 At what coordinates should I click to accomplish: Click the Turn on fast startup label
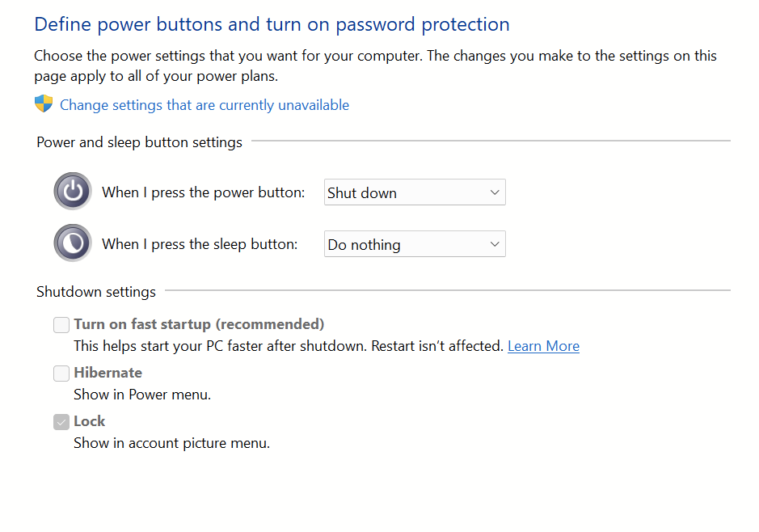[199, 324]
